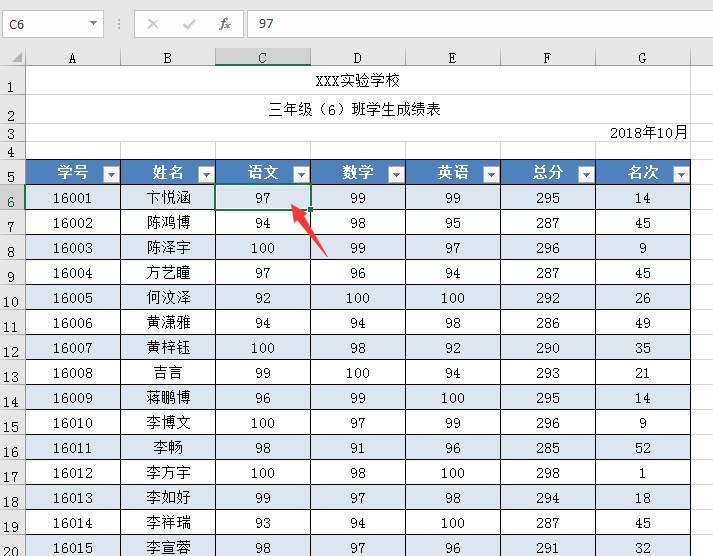Select the name cell 李方宇
Viewport: 713px width, 556px height.
[x=168, y=473]
